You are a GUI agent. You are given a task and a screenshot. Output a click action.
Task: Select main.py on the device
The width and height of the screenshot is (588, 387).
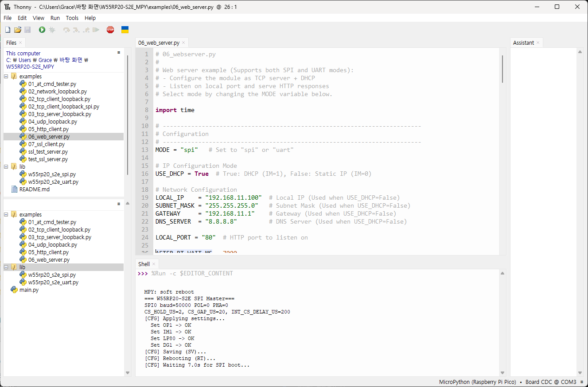[x=29, y=290]
